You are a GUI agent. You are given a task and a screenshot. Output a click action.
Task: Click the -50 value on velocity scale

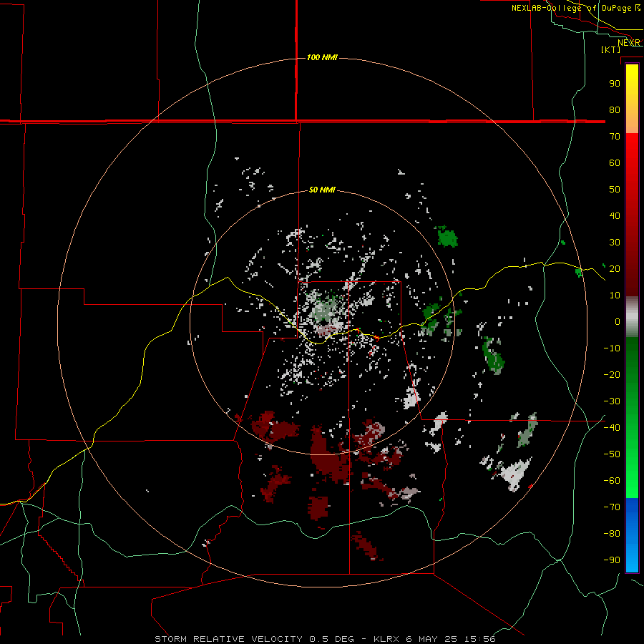(x=612, y=454)
